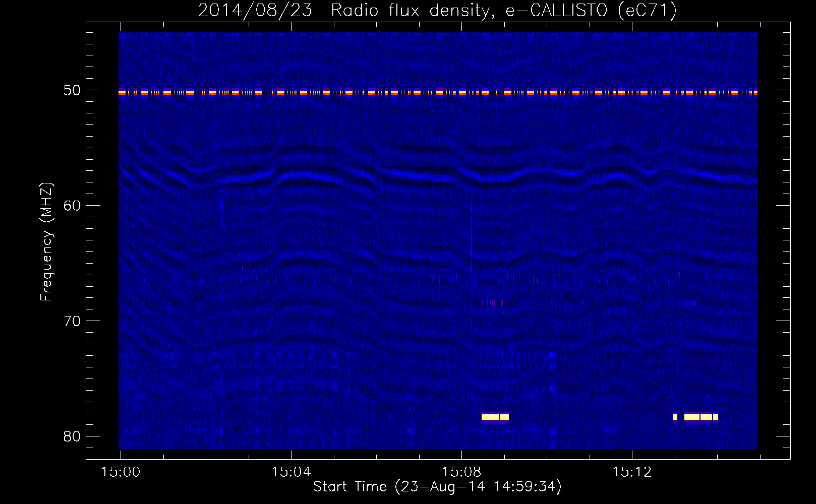
Task: Click the 80 frequency tick label
Action: coord(72,436)
